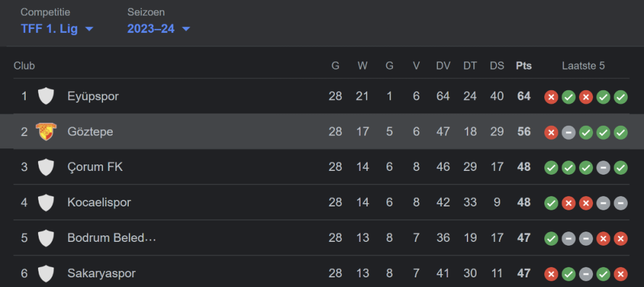Select the Bodrum Beled… club name

[111, 238]
